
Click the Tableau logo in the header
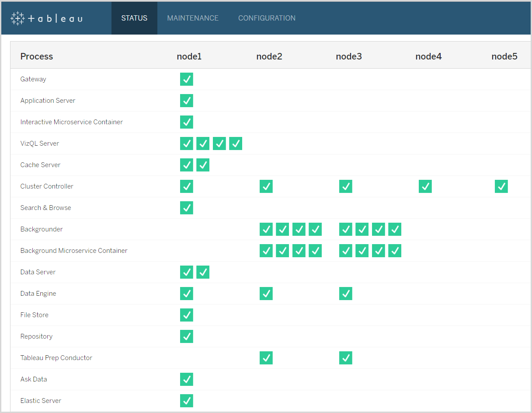[46, 18]
